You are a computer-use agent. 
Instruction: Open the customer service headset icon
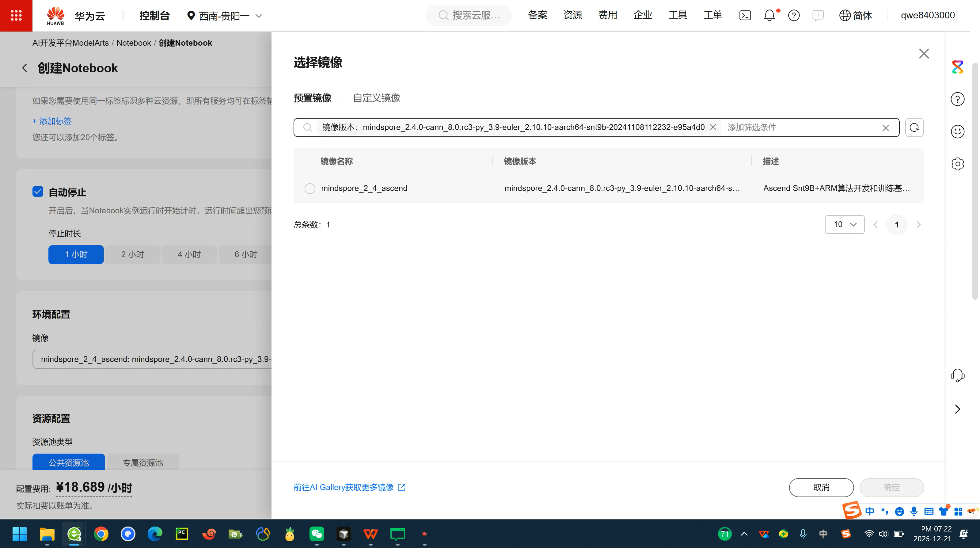[x=957, y=375]
